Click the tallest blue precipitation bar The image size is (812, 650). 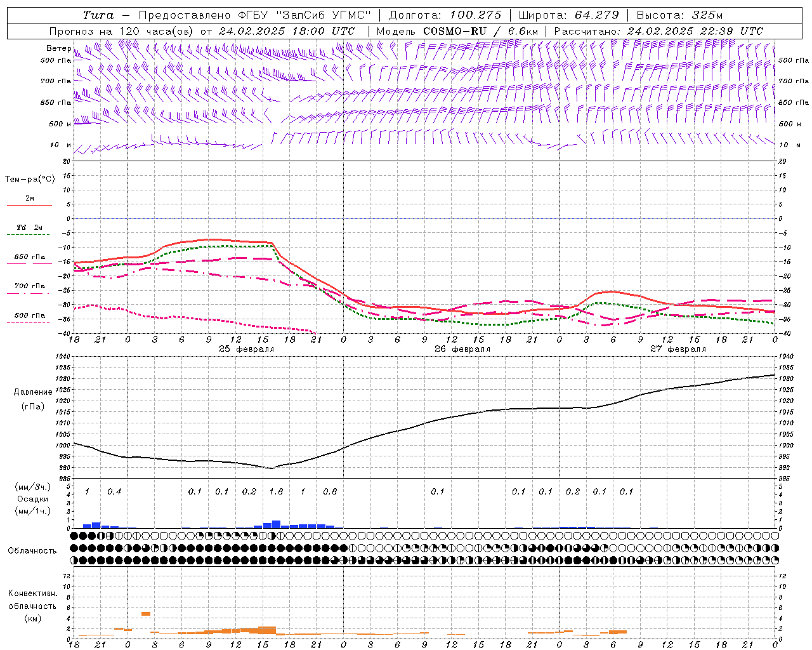[x=276, y=524]
